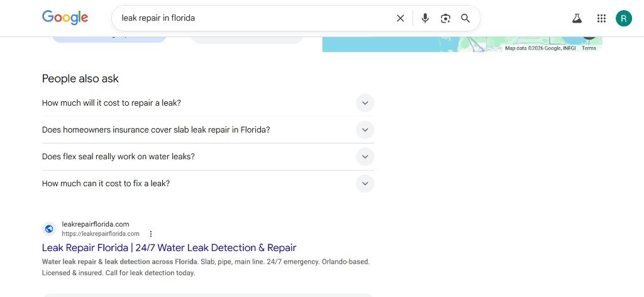Open Leak Repair Florida 24/7 result title
The image size is (644, 297).
click(169, 248)
